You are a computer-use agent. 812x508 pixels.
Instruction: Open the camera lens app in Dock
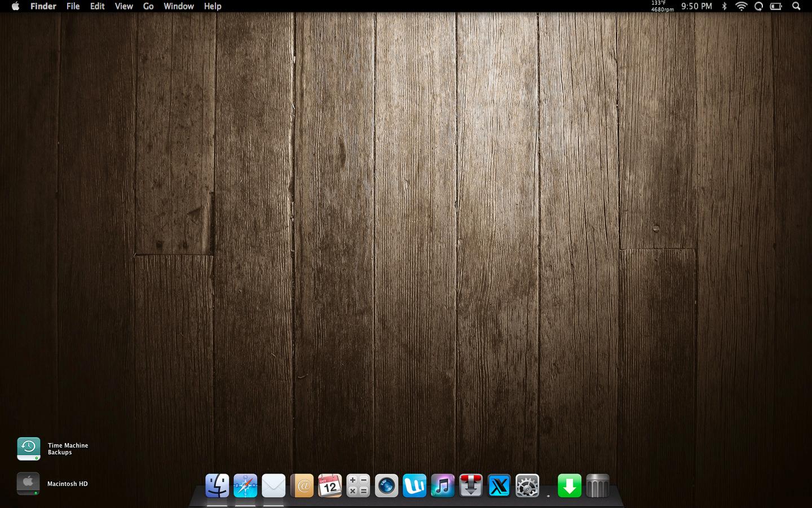click(x=386, y=485)
